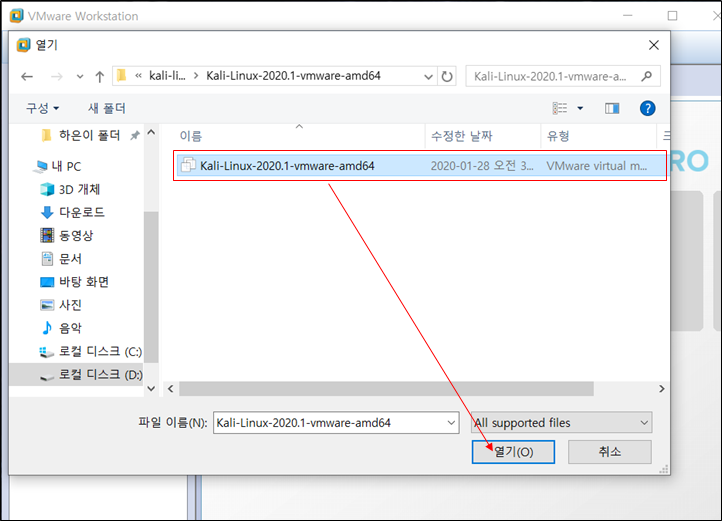Go forward with the right arrow
The image size is (722, 521).
57,76
